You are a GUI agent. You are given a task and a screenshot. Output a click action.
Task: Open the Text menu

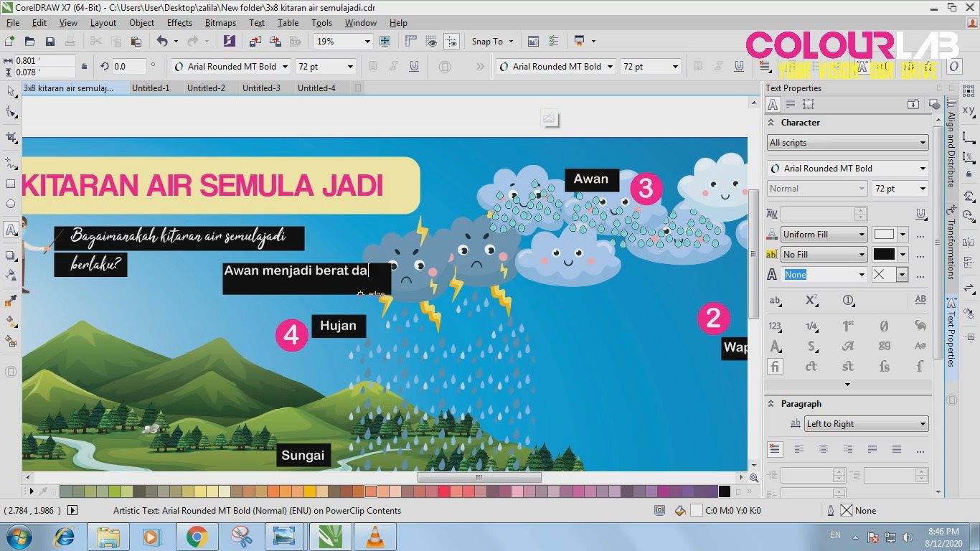point(257,23)
